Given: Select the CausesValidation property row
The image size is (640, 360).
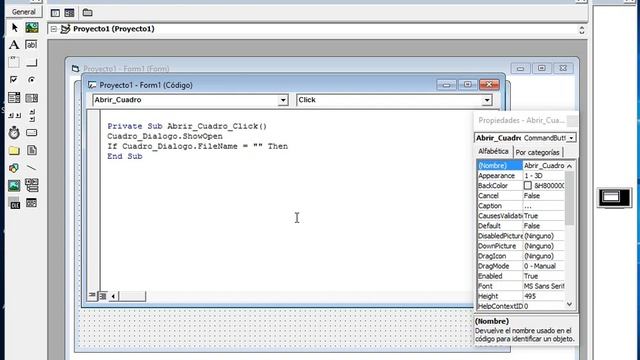Looking at the screenshot, I should (x=521, y=216).
